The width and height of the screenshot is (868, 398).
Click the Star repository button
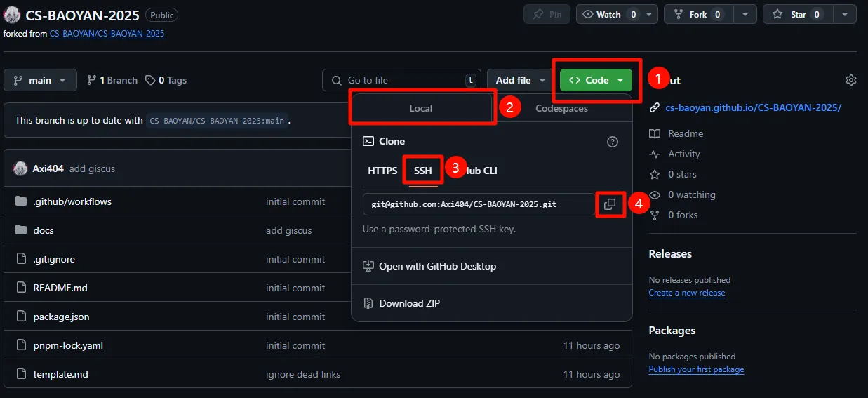click(x=790, y=14)
